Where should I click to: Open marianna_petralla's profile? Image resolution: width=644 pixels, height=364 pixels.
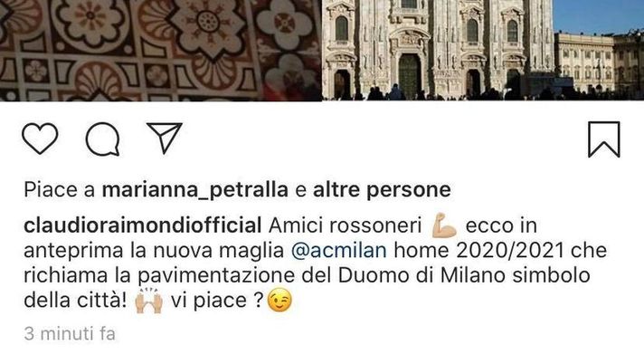click(x=194, y=189)
